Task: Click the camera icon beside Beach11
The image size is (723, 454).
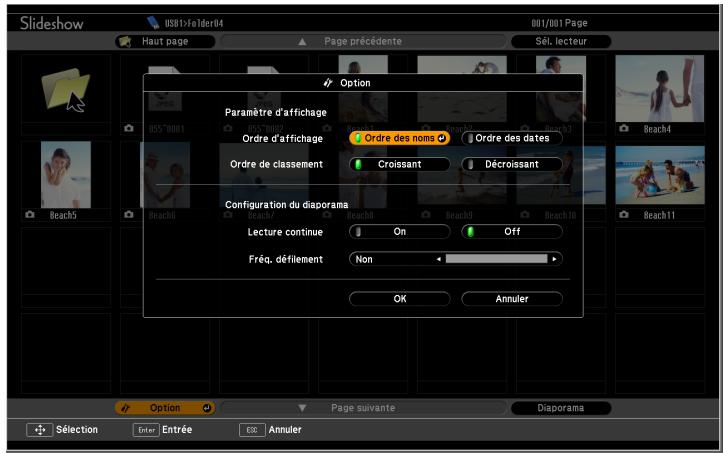Action: [624, 214]
